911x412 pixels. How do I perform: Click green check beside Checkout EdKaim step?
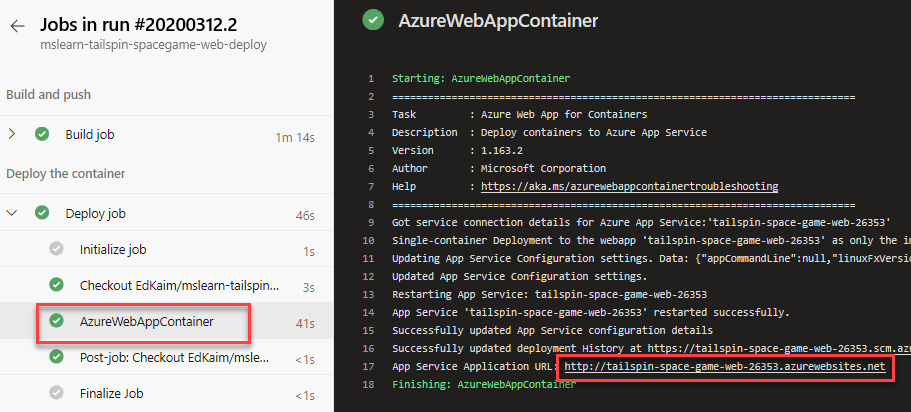coord(56,285)
